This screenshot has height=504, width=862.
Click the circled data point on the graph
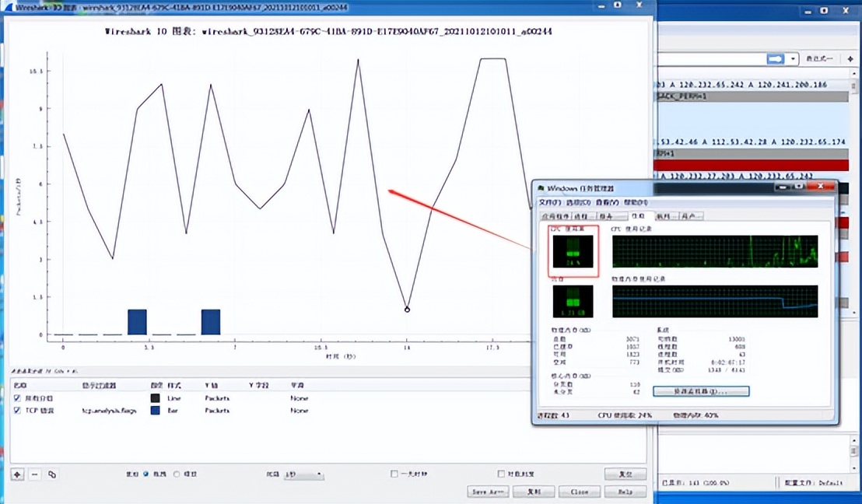tap(407, 310)
